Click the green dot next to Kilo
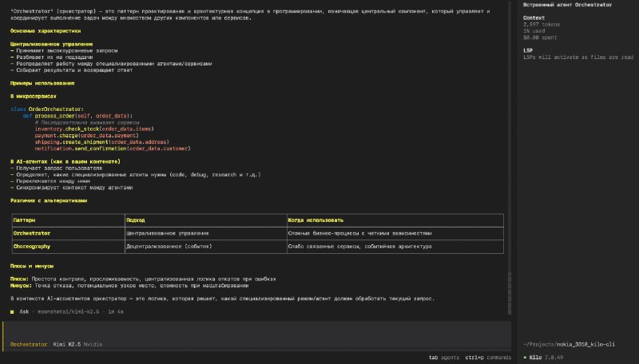This screenshot has height=364, width=639. 525,358
